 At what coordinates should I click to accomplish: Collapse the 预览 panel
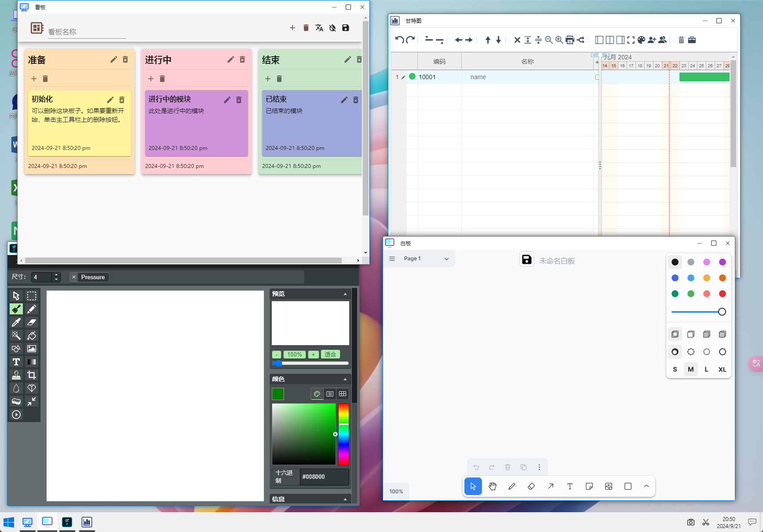point(345,294)
